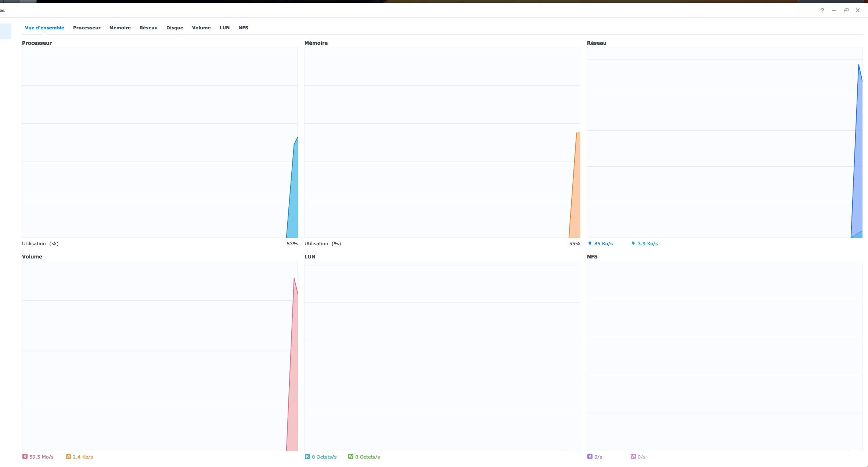This screenshot has height=467, width=868.
Task: Click the network upload arrow icon
Action: click(590, 243)
